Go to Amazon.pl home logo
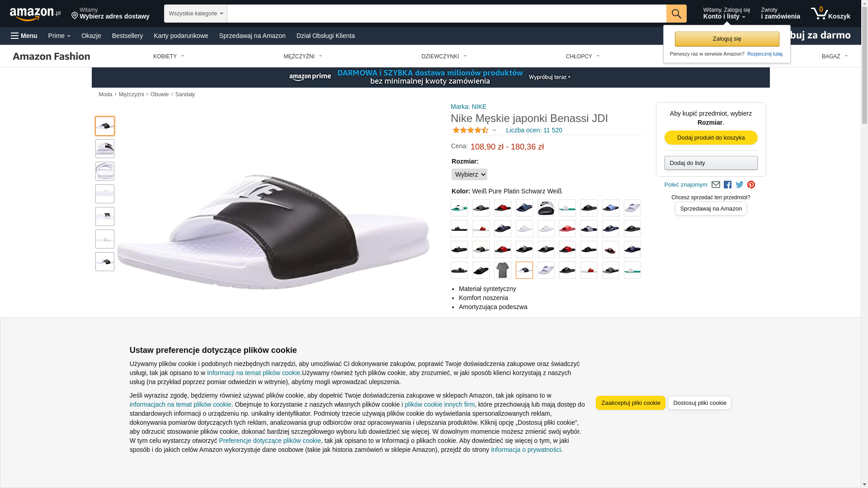 (x=35, y=14)
